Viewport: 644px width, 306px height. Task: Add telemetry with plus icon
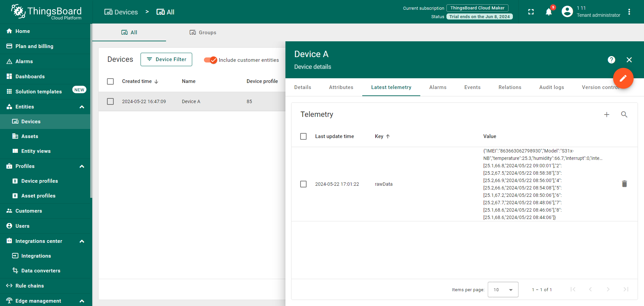607,115
